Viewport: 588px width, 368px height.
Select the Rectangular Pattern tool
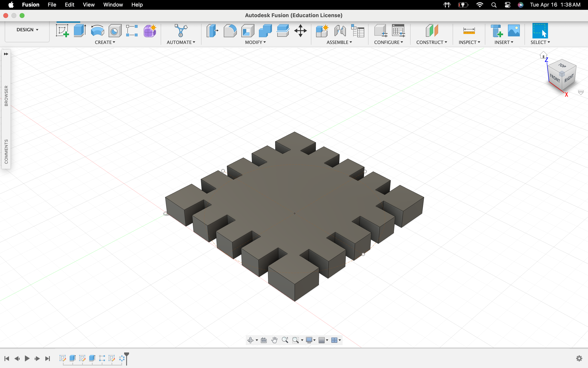(x=132, y=31)
